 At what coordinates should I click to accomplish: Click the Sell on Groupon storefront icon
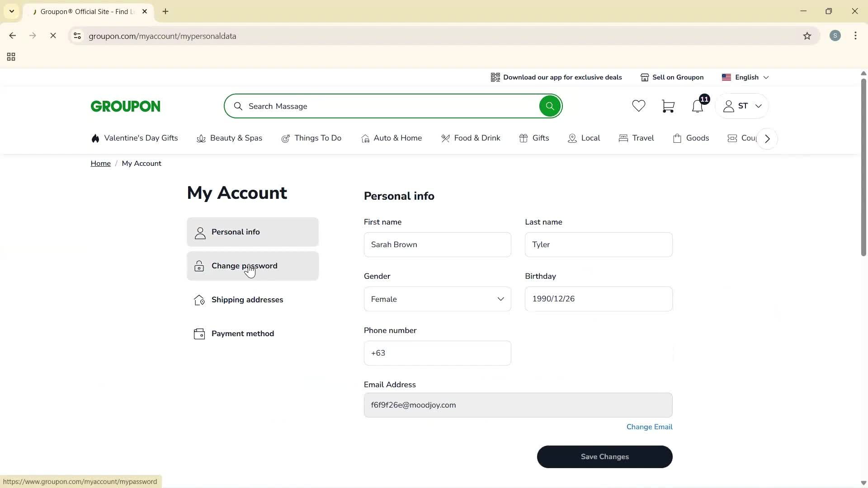[645, 77]
